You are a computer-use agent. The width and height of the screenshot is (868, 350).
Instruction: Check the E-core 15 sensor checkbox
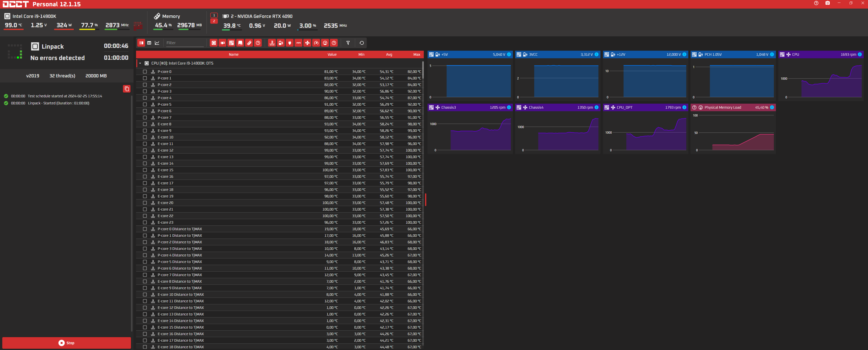click(x=145, y=170)
